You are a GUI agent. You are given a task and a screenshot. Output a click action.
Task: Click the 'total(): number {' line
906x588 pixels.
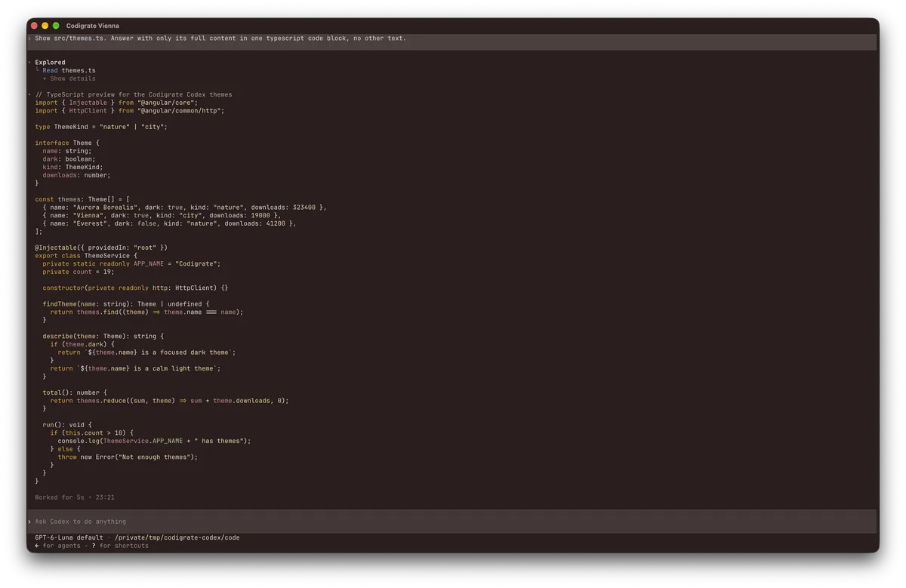[75, 393]
